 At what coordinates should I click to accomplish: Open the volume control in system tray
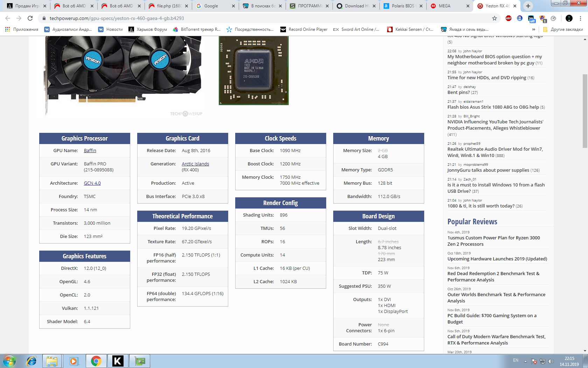click(x=551, y=361)
